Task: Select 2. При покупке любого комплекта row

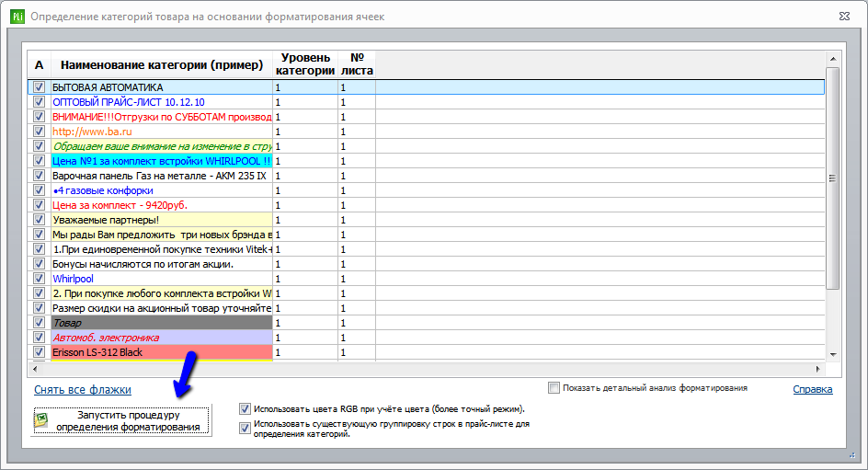Action: [x=162, y=293]
